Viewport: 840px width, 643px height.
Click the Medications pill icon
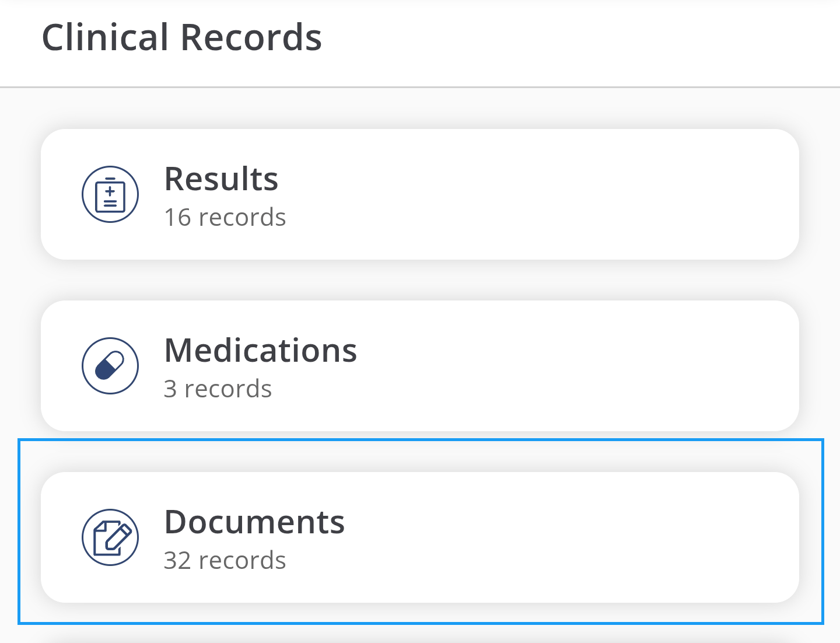click(110, 366)
